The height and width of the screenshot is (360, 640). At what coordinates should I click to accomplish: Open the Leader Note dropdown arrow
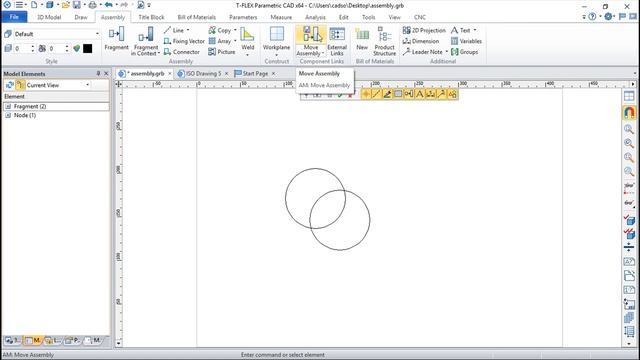point(447,52)
